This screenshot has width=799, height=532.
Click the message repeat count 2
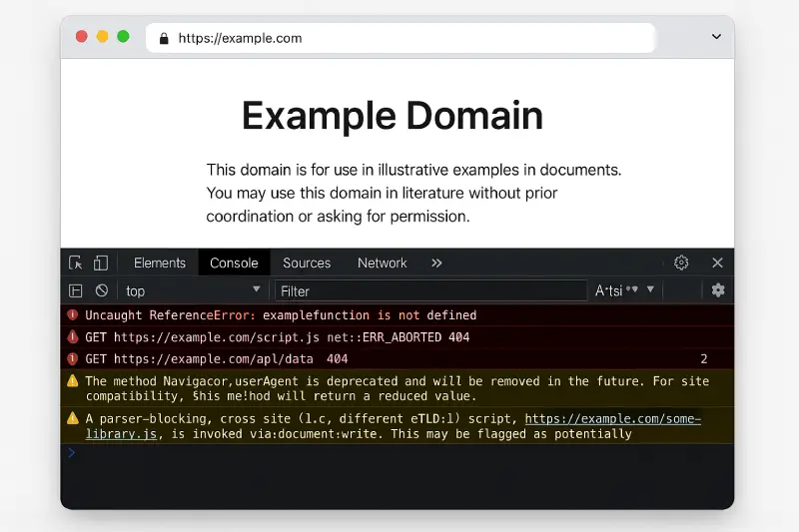tap(704, 359)
